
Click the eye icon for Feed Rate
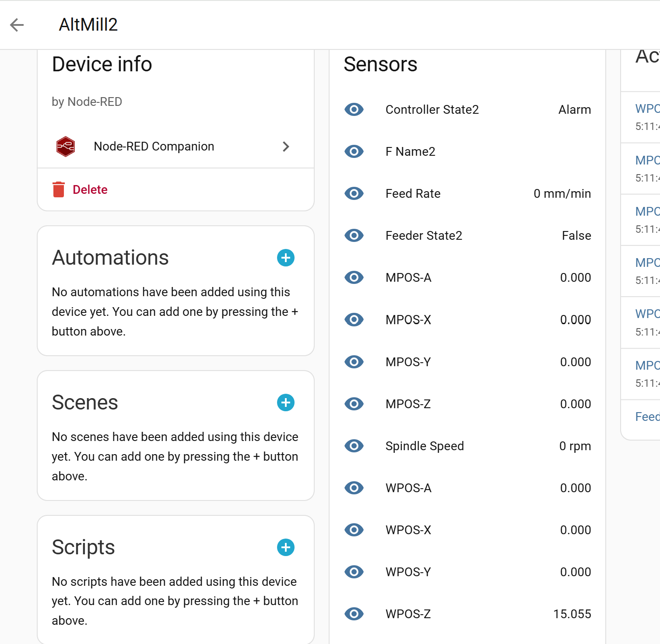(x=354, y=193)
